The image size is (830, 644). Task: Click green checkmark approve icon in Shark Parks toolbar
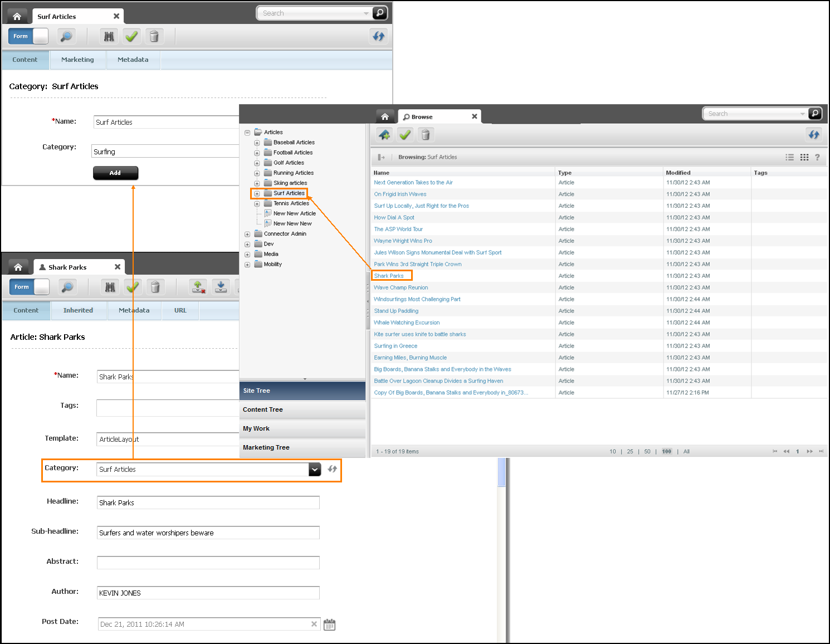(x=133, y=287)
